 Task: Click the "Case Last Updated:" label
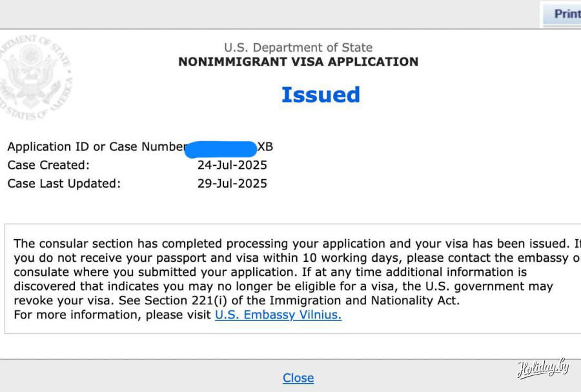(x=64, y=183)
